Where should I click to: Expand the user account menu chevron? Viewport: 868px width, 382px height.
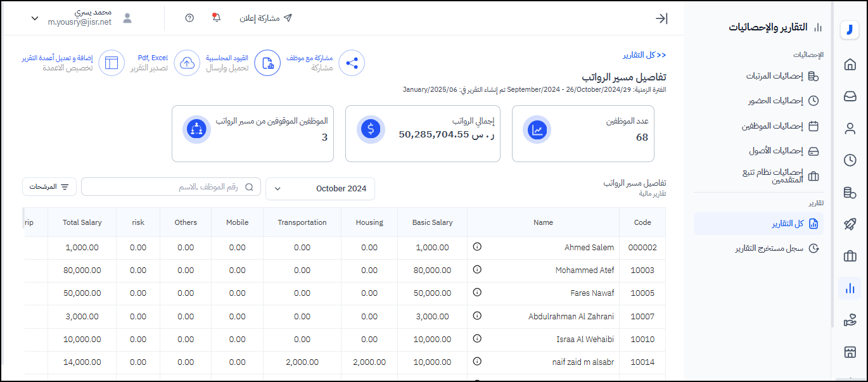pyautogui.click(x=35, y=18)
